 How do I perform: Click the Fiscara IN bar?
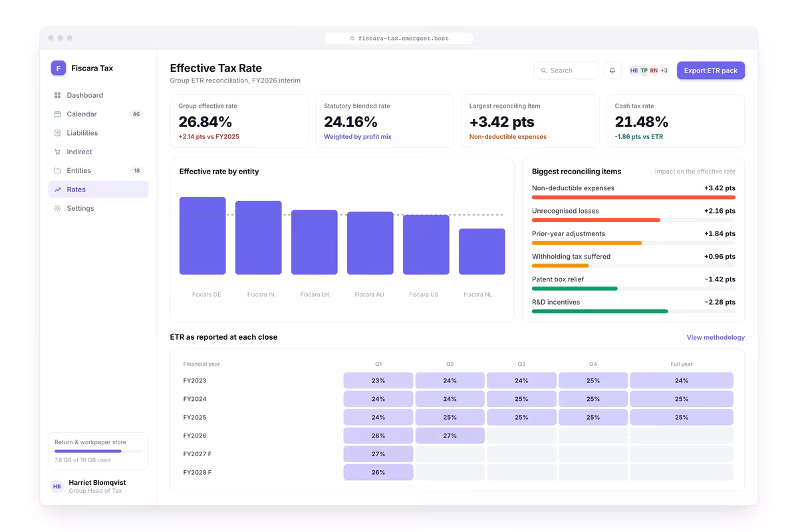tap(259, 237)
